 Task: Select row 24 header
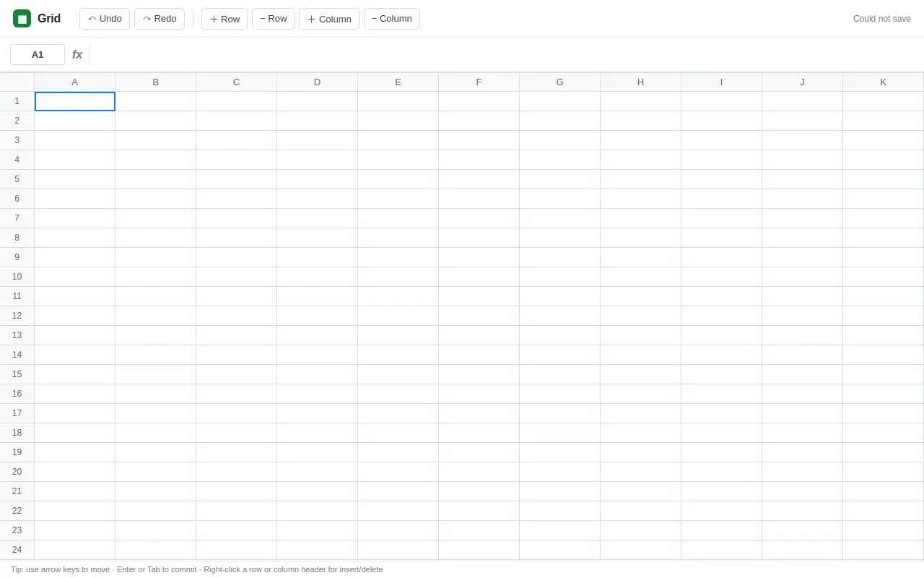click(x=17, y=550)
